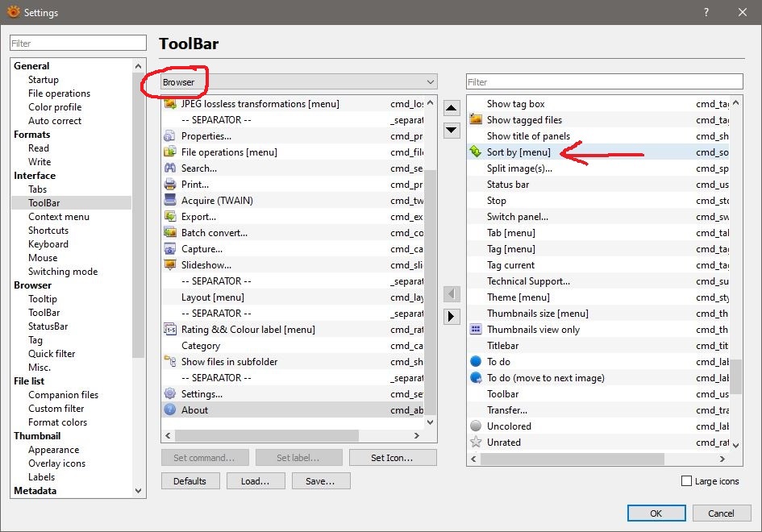Click the Set label button
This screenshot has height=532, width=762.
298,458
